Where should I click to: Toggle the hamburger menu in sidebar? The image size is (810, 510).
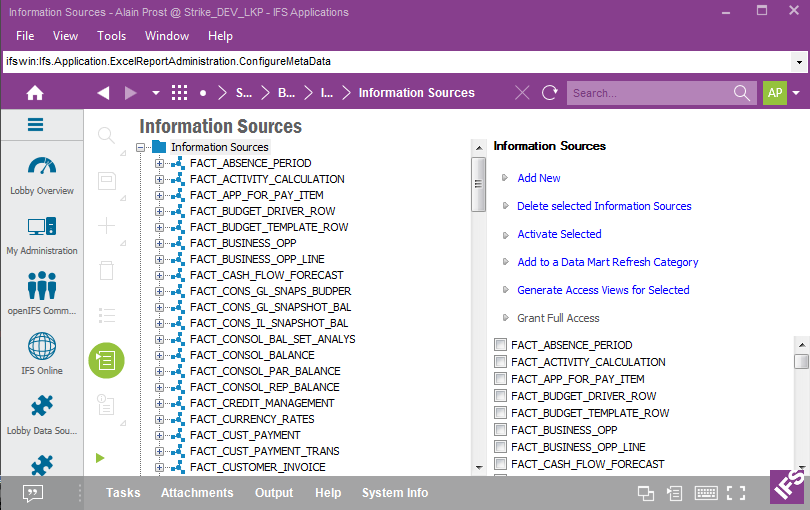click(x=36, y=125)
